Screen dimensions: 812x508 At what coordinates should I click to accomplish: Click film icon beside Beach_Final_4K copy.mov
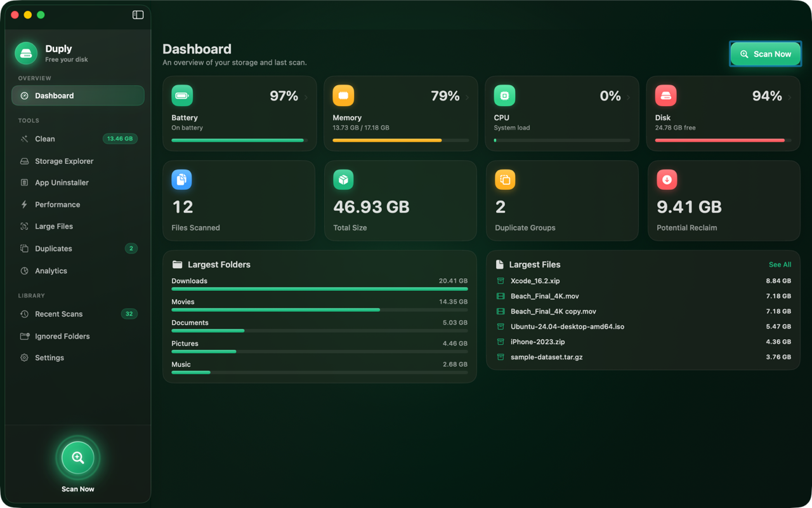coord(501,311)
